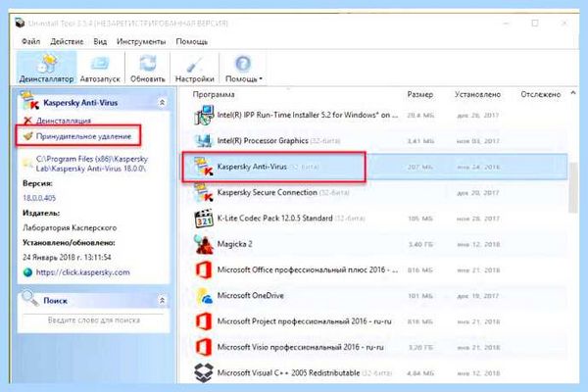Sort list by Отслежено column header
The width and height of the screenshot is (588, 392).
tap(540, 94)
